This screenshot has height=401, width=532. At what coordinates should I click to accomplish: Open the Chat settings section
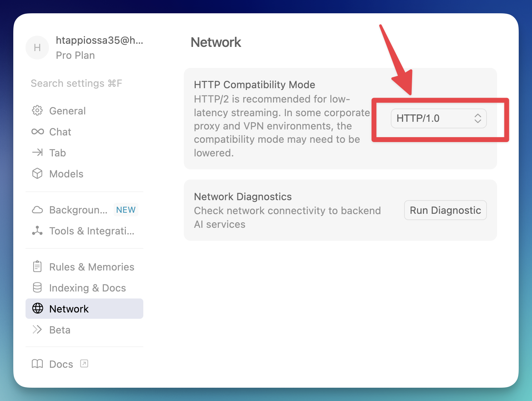(84, 132)
